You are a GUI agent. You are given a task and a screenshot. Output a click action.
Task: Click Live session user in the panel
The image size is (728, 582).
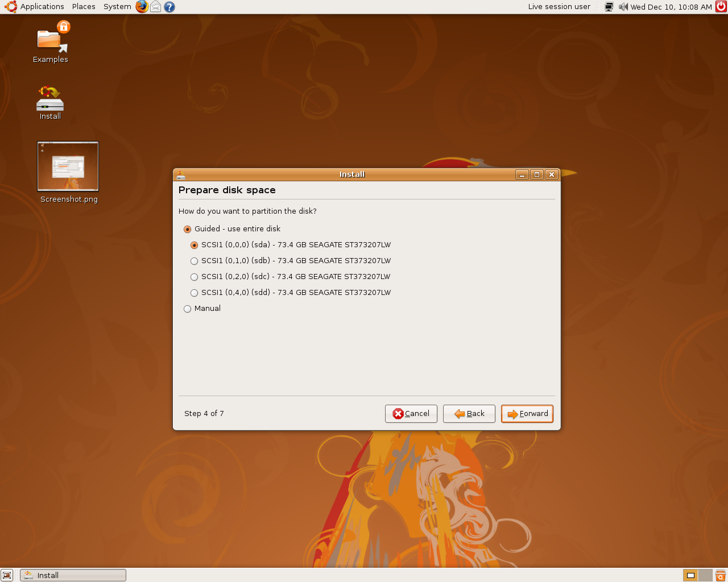tap(559, 7)
